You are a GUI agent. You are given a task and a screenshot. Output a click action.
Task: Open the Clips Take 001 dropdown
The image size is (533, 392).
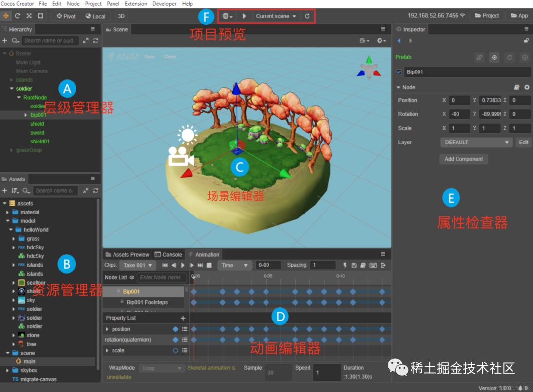pyautogui.click(x=138, y=265)
